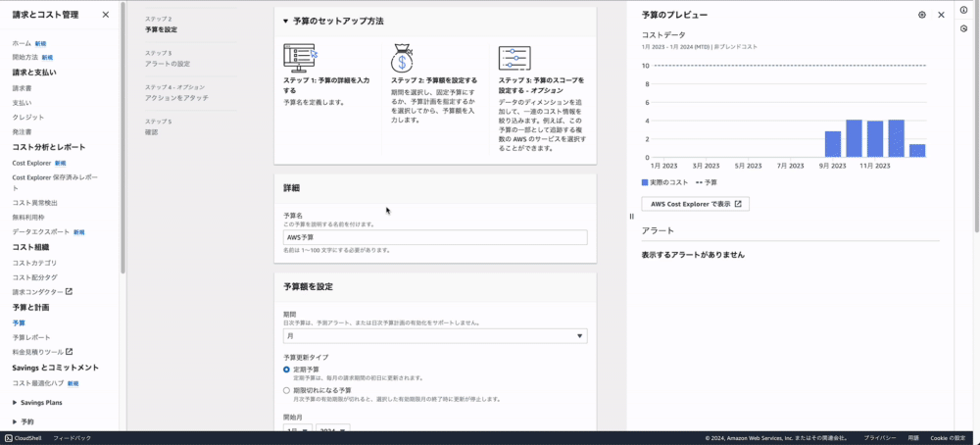Click the clock icon in right rail

(x=963, y=28)
